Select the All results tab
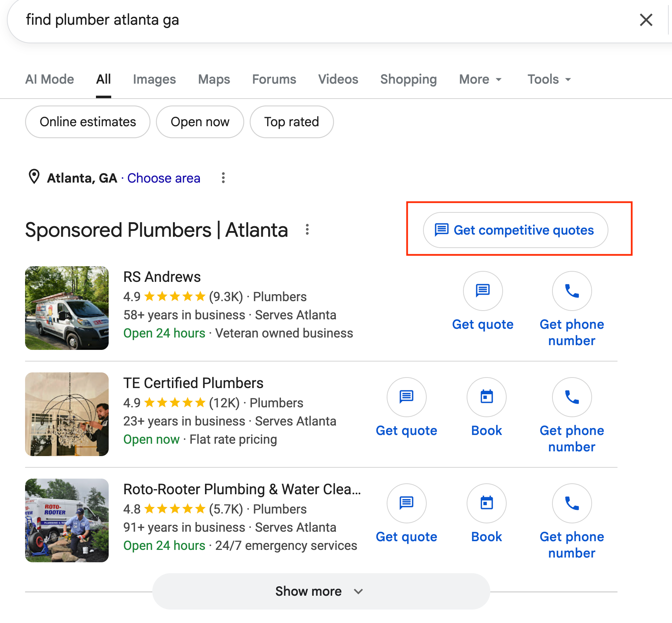Image resolution: width=672 pixels, height=623 pixels. click(x=104, y=79)
